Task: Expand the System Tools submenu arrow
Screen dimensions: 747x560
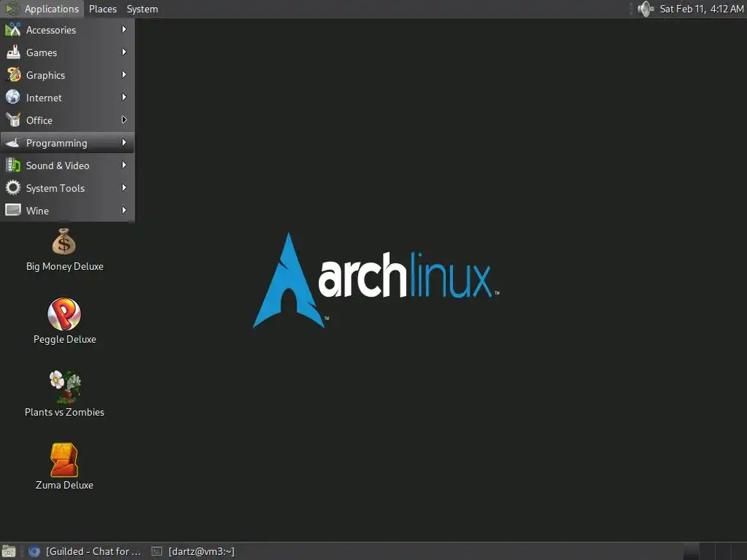Action: pyautogui.click(x=124, y=187)
